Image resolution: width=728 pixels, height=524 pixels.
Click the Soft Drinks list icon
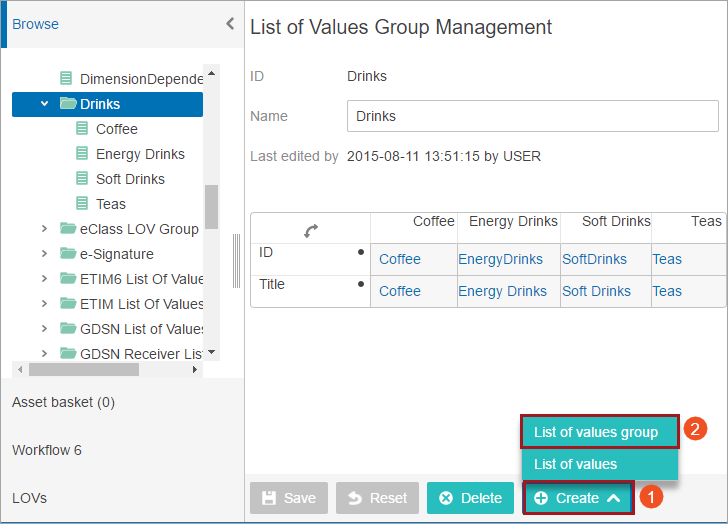click(x=82, y=178)
